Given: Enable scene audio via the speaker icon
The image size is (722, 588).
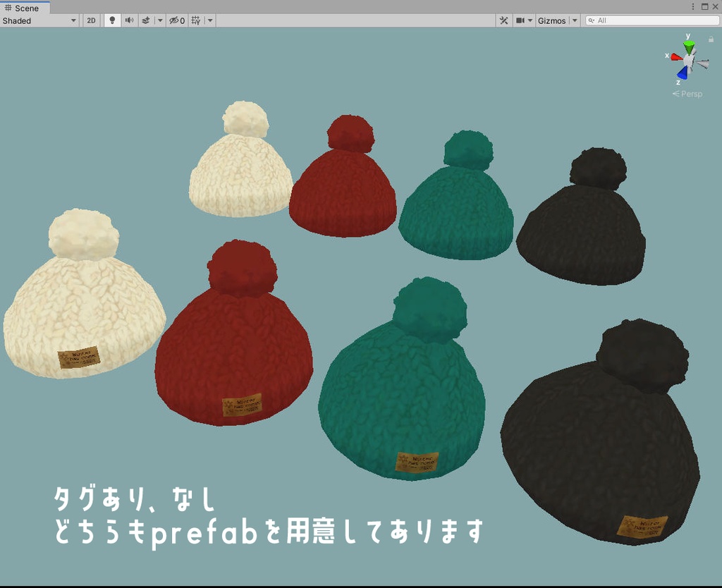Looking at the screenshot, I should (130, 20).
